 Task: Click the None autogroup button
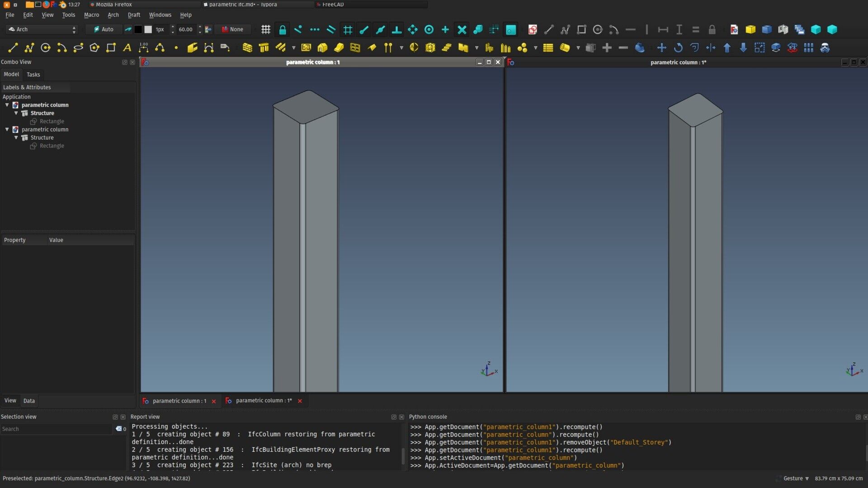click(232, 29)
